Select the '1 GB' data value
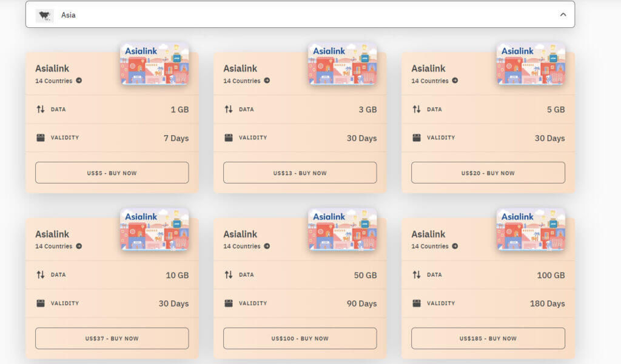The image size is (621, 364). point(180,110)
